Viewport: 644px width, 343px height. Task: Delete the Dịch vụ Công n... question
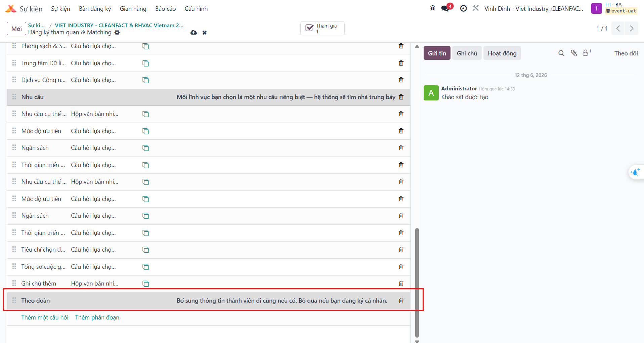tap(401, 80)
